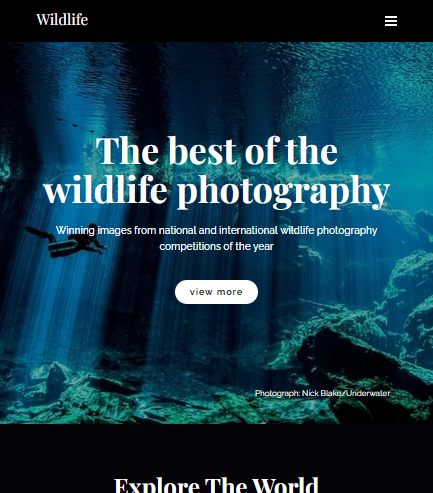Click the heading line 'The best of the'
Viewport: 433px width, 493px height.
[x=217, y=151]
